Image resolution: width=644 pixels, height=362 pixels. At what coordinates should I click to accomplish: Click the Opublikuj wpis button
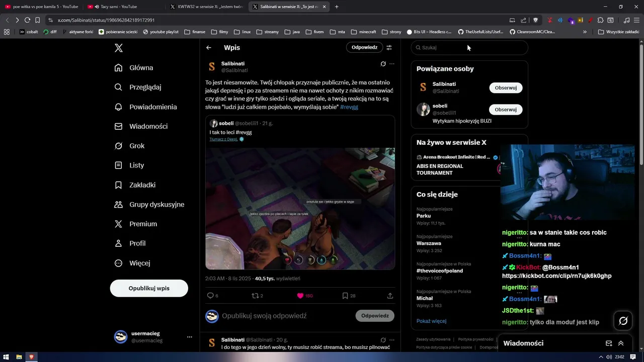149,288
